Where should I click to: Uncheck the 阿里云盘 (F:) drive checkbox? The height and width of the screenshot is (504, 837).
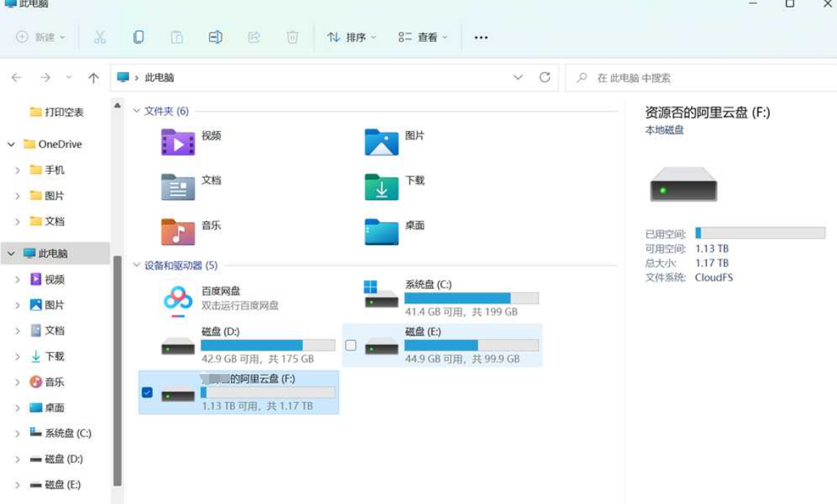point(147,392)
